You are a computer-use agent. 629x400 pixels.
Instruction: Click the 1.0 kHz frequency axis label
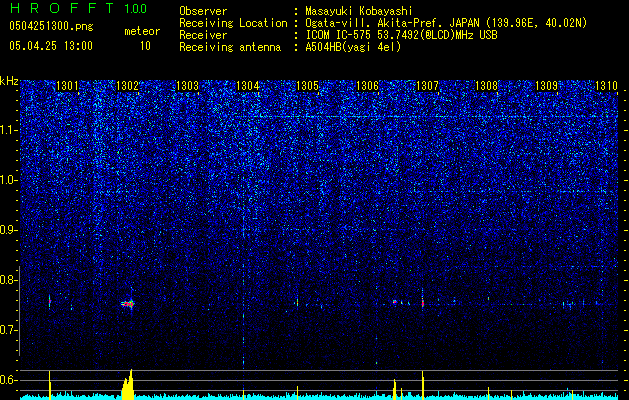(x=8, y=180)
